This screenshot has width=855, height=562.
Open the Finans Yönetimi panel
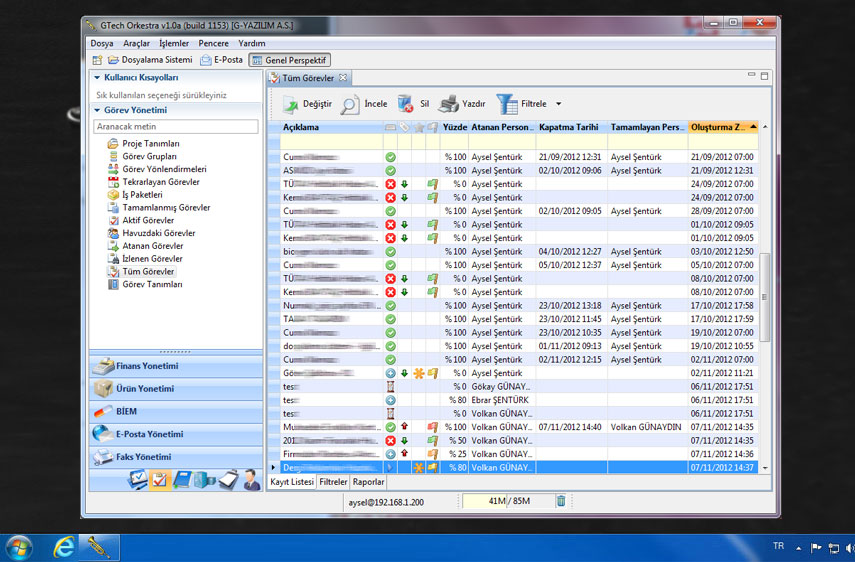point(146,366)
